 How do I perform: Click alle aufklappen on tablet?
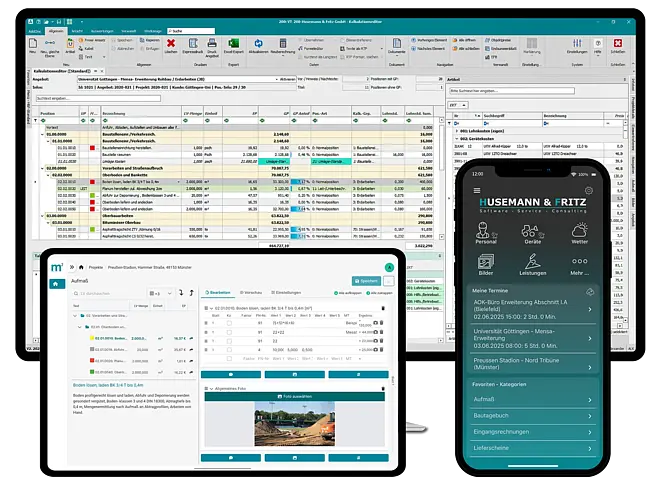348,293
